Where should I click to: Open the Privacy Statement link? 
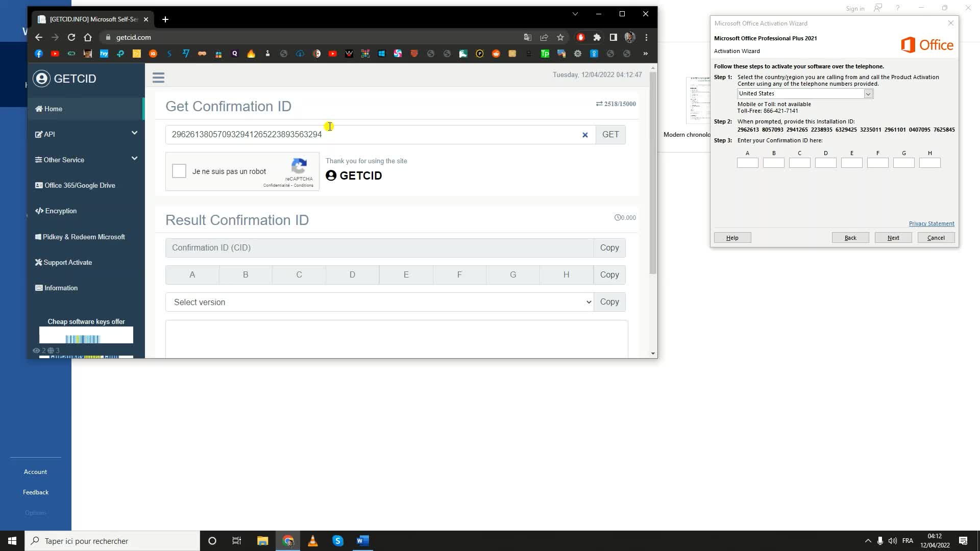point(931,223)
